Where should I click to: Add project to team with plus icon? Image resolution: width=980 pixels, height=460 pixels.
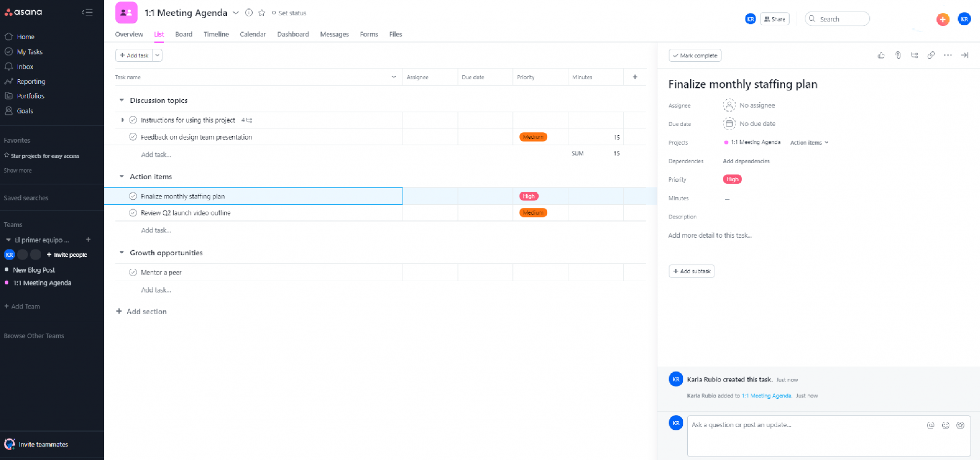pyautogui.click(x=88, y=240)
